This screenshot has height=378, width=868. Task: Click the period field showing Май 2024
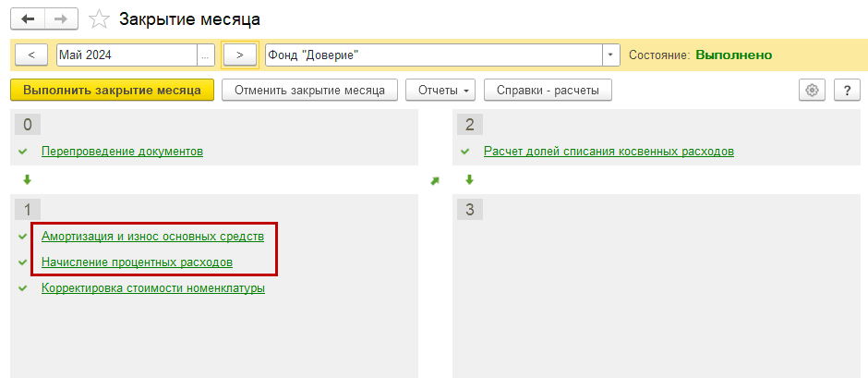pyautogui.click(x=127, y=55)
